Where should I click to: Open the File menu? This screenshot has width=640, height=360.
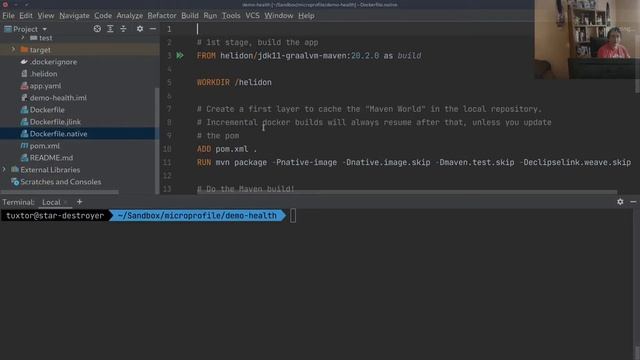(8, 16)
